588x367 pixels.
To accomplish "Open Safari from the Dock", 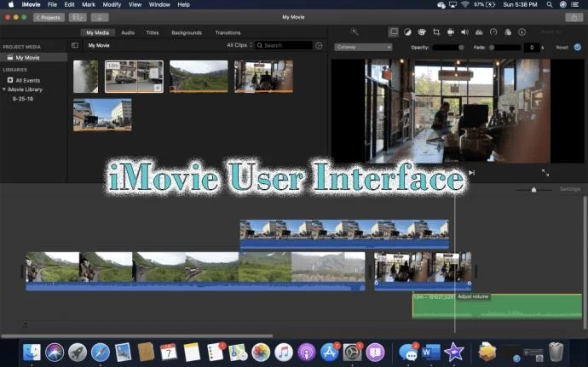I will [x=101, y=353].
